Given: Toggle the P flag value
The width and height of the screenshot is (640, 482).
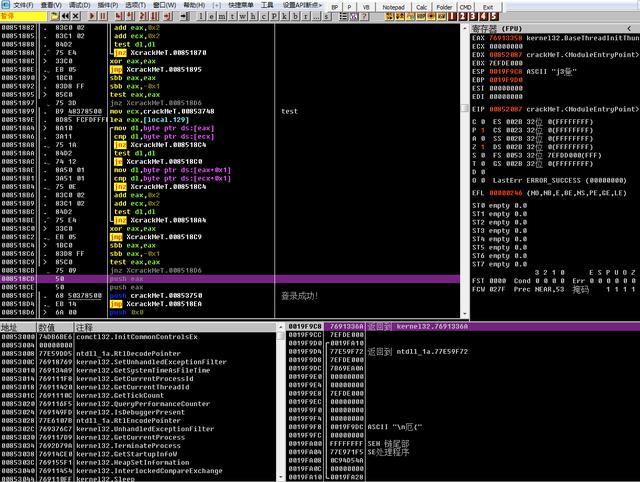Looking at the screenshot, I should 485,128.
